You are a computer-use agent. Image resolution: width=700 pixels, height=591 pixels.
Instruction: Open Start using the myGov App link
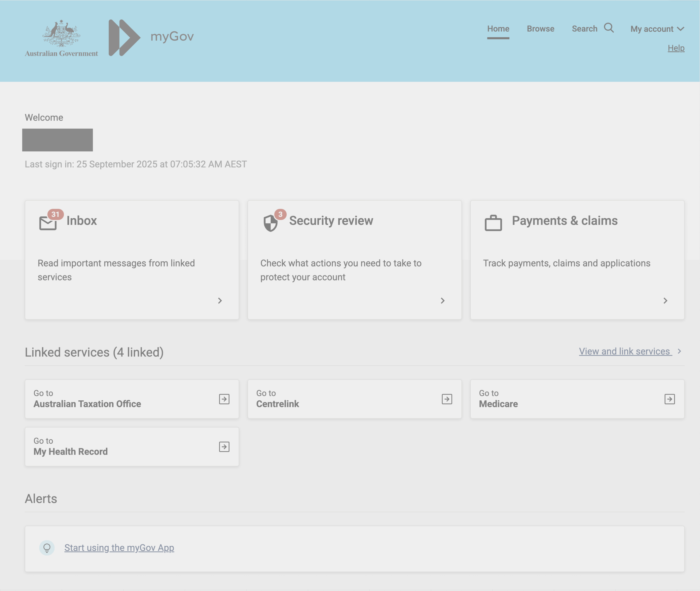[x=119, y=548]
